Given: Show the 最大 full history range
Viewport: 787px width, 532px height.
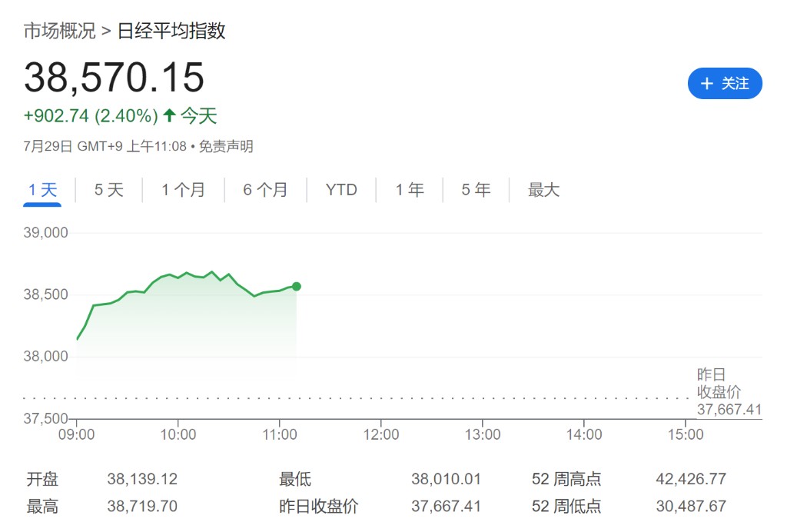Looking at the screenshot, I should [543, 190].
